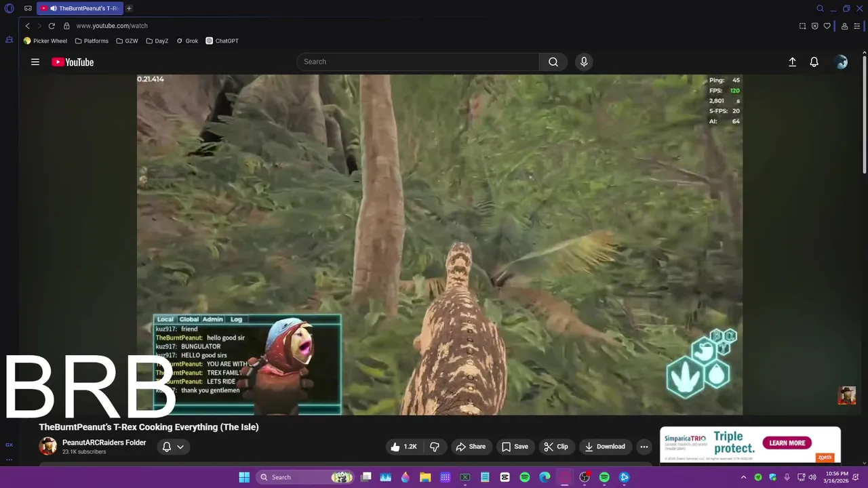Go back in browser history
868x488 pixels.
[27, 26]
